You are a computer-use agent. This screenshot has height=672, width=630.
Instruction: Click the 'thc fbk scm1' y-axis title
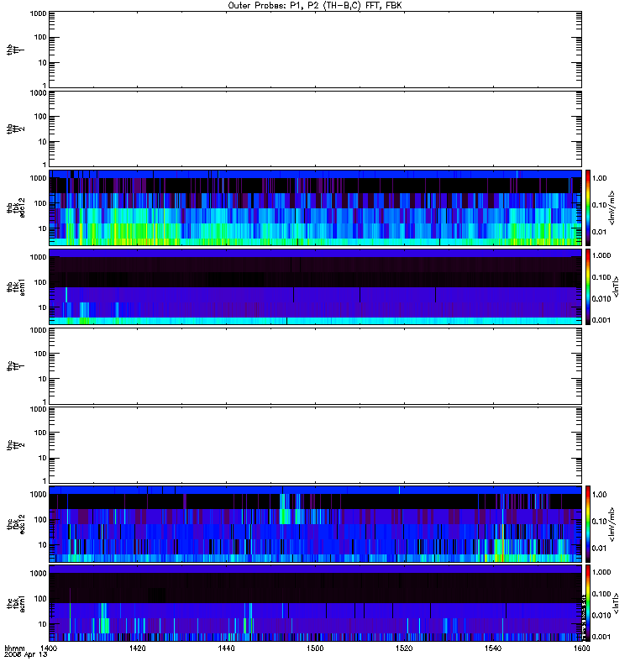tap(16, 603)
